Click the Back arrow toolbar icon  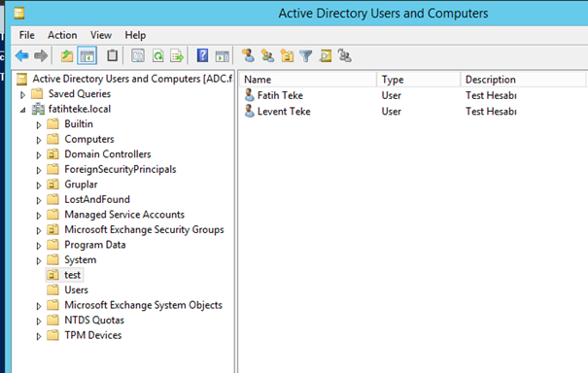coord(22,56)
